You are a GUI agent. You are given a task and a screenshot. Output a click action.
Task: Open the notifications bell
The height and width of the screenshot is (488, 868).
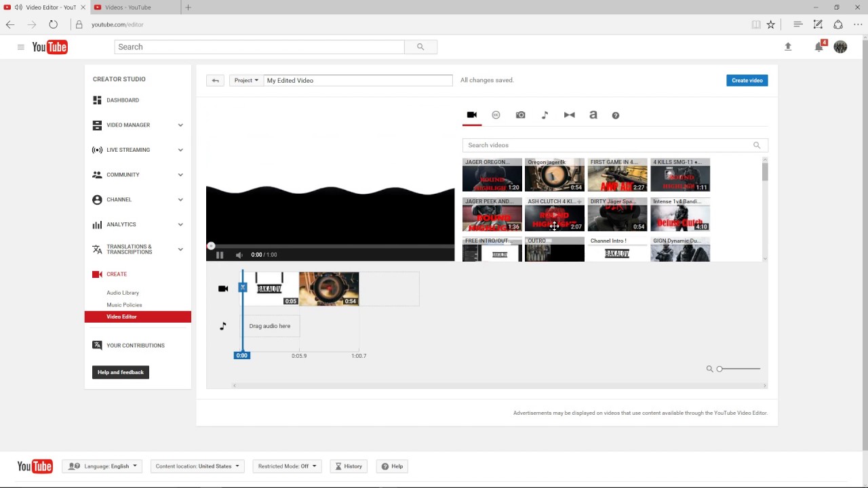click(819, 47)
